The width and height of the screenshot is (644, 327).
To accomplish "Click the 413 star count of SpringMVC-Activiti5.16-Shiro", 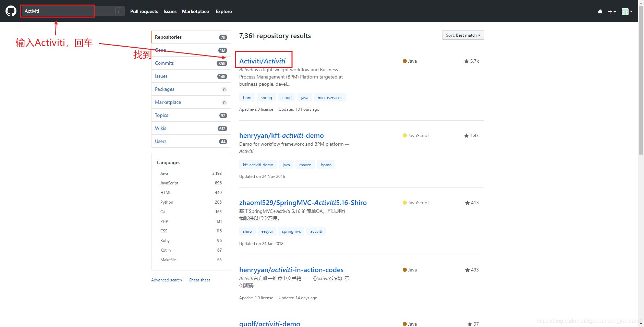I will 472,203.
